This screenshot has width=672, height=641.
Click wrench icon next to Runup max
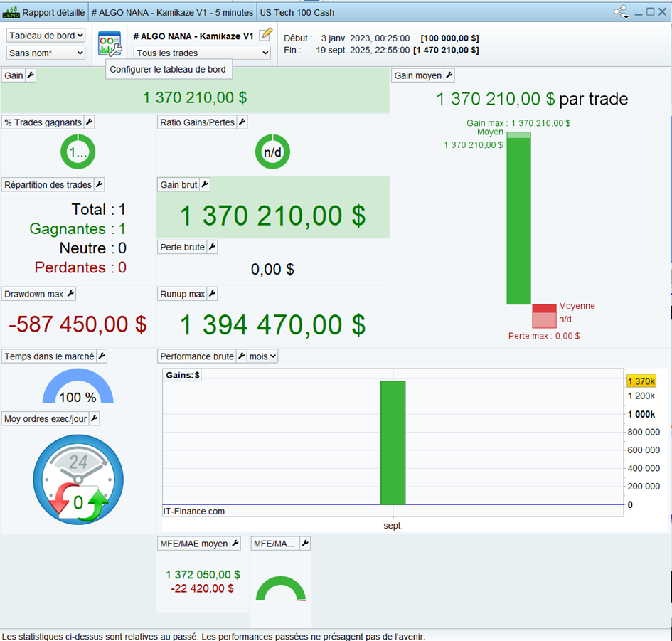pos(212,294)
